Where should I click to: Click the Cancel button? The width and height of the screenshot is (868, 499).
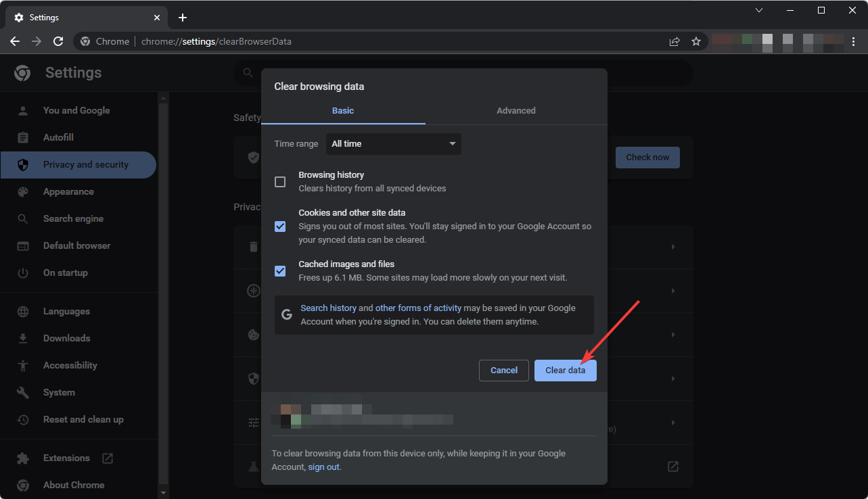tap(504, 370)
